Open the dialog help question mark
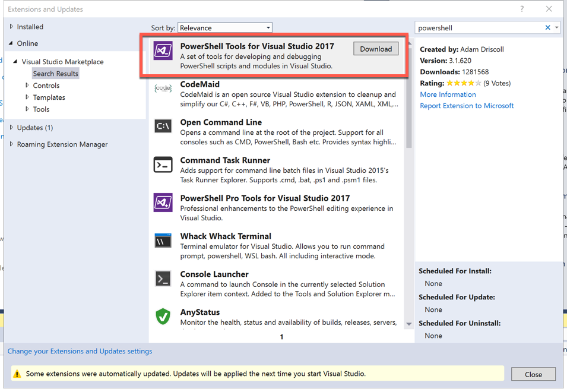 (522, 9)
